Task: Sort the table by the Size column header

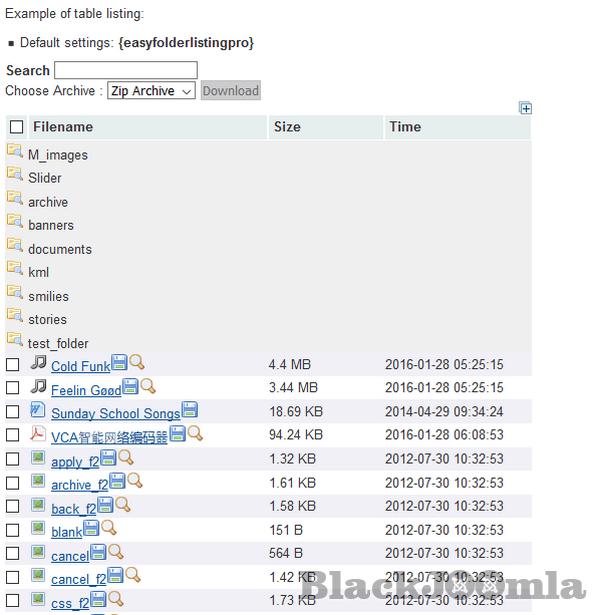Action: tap(287, 127)
